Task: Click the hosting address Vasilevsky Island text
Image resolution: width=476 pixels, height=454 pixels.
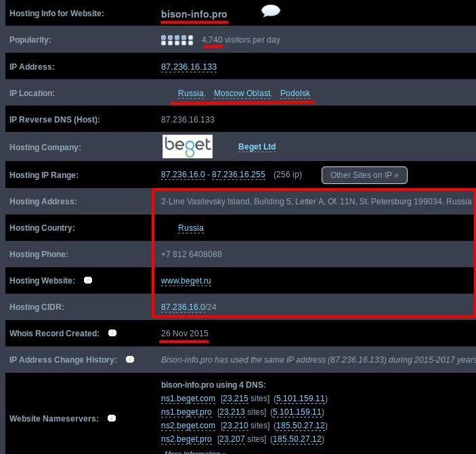Action: pos(316,202)
